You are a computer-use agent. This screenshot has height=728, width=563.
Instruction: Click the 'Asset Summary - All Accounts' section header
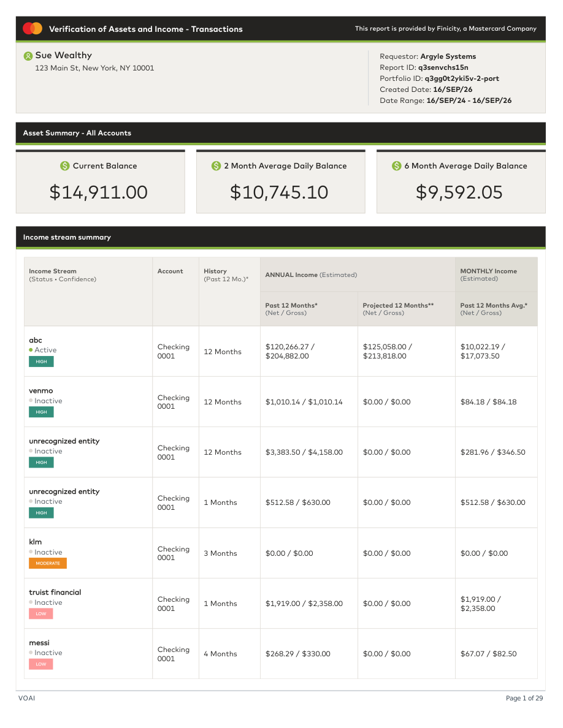coord(280,133)
